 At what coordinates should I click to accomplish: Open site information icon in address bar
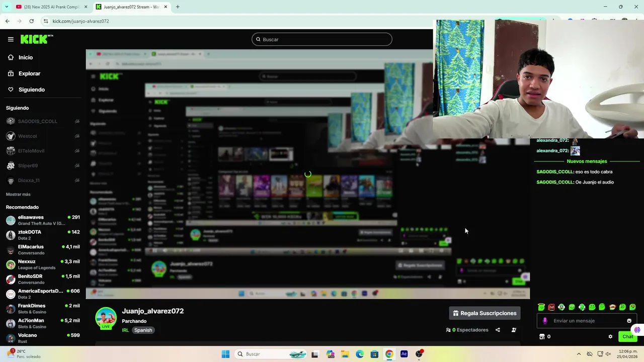[x=46, y=21]
